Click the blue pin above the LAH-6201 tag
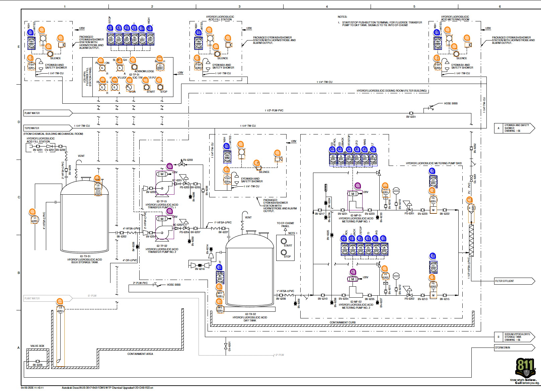The height and width of the screenshot is (392, 541). click(x=150, y=28)
